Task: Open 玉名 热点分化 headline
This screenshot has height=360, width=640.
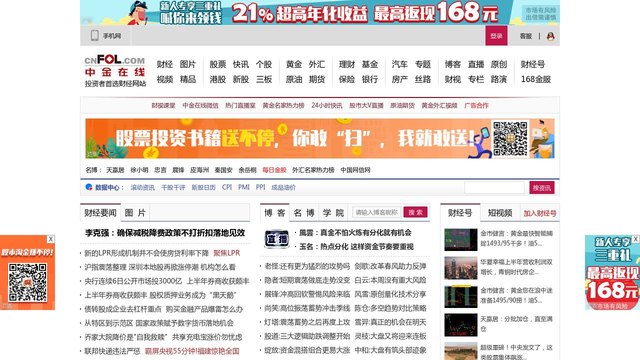Action: 356,247
